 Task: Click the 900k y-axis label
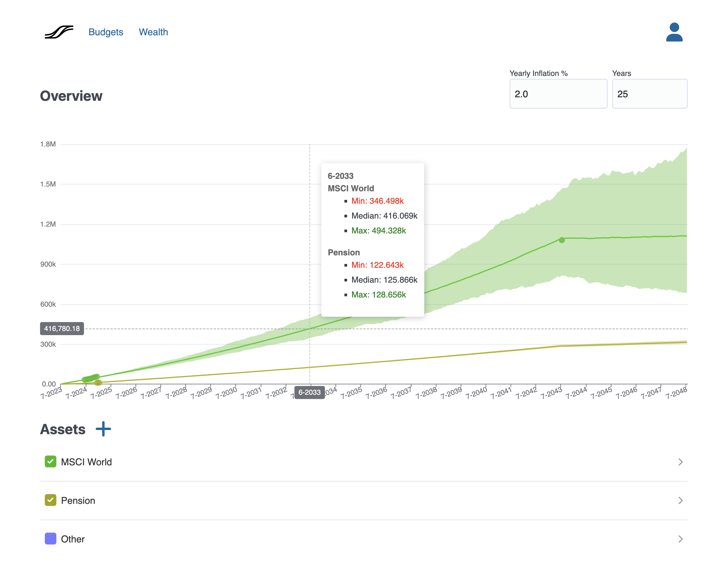pos(48,264)
